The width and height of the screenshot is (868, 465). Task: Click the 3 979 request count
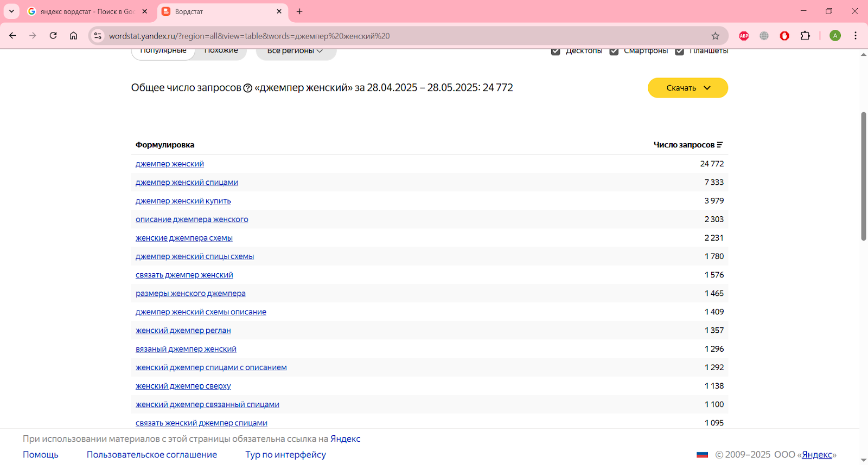pyautogui.click(x=714, y=201)
